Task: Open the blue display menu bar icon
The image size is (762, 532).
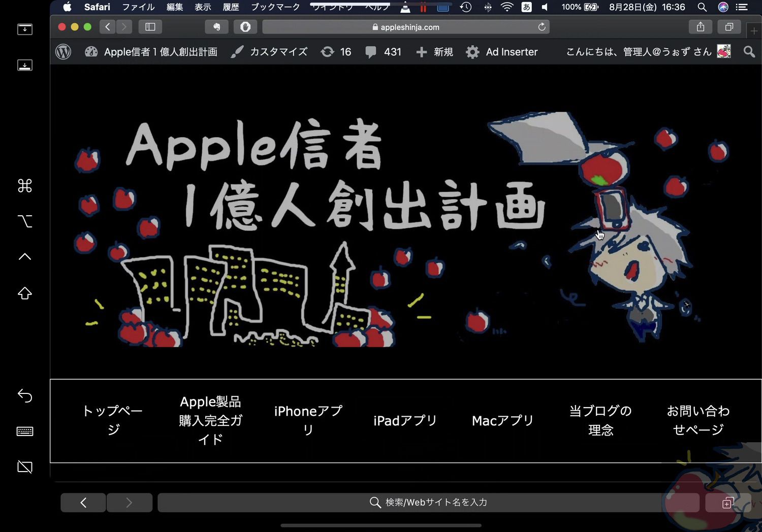Action: (443, 8)
